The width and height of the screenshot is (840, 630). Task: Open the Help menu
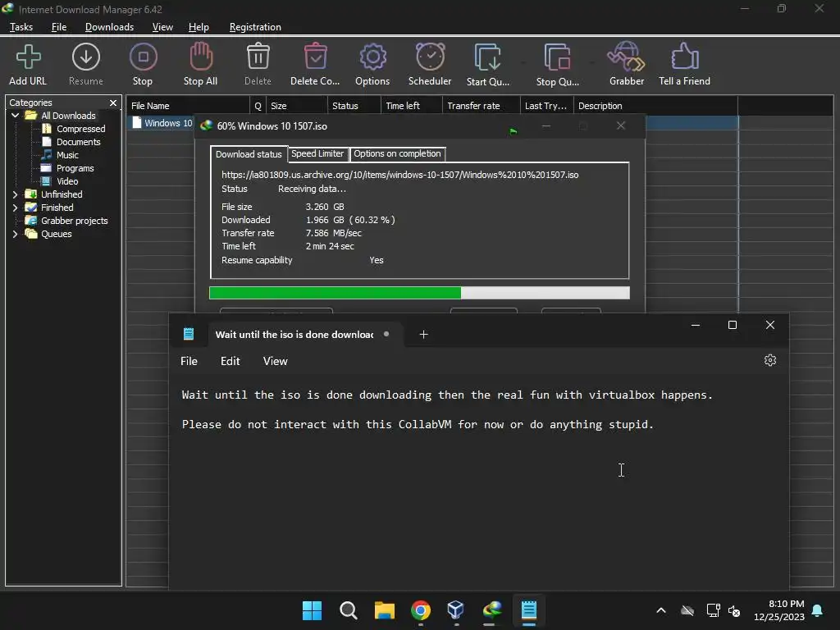pos(199,27)
